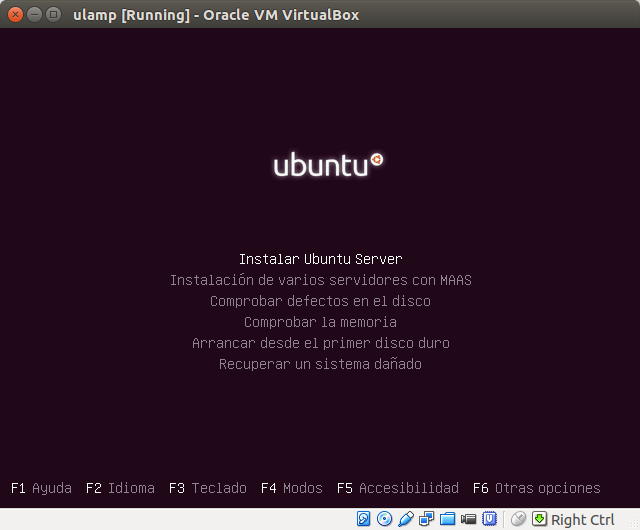Select Instalación de varios servidores con MAAS
The image size is (640, 530).
pyautogui.click(x=321, y=280)
